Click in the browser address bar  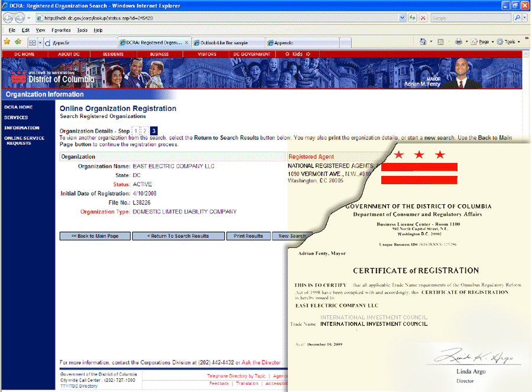[217, 18]
